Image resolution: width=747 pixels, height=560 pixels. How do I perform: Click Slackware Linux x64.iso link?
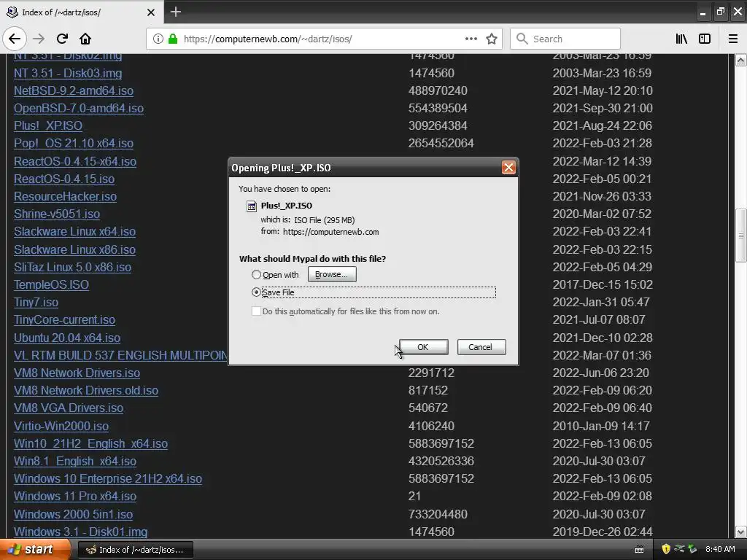click(75, 231)
